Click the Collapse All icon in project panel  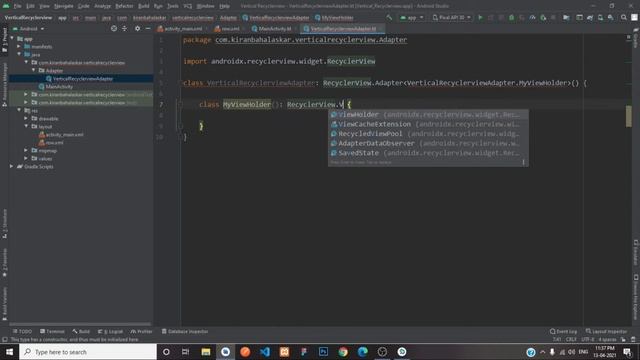coord(124,29)
